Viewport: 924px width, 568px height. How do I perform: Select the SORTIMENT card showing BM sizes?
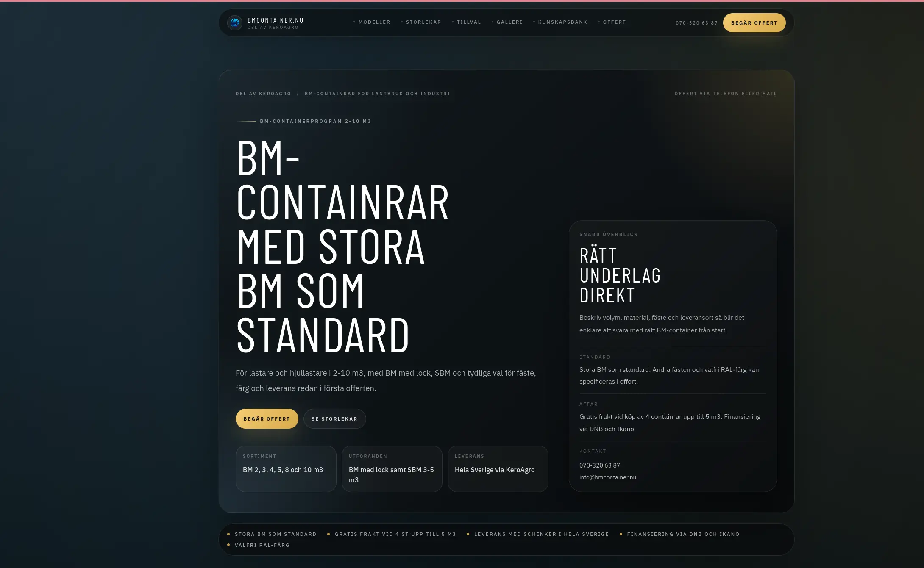286,468
